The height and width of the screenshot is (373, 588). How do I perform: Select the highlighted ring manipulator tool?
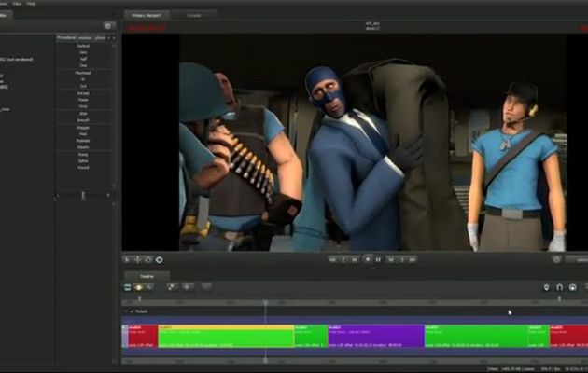tap(160, 259)
